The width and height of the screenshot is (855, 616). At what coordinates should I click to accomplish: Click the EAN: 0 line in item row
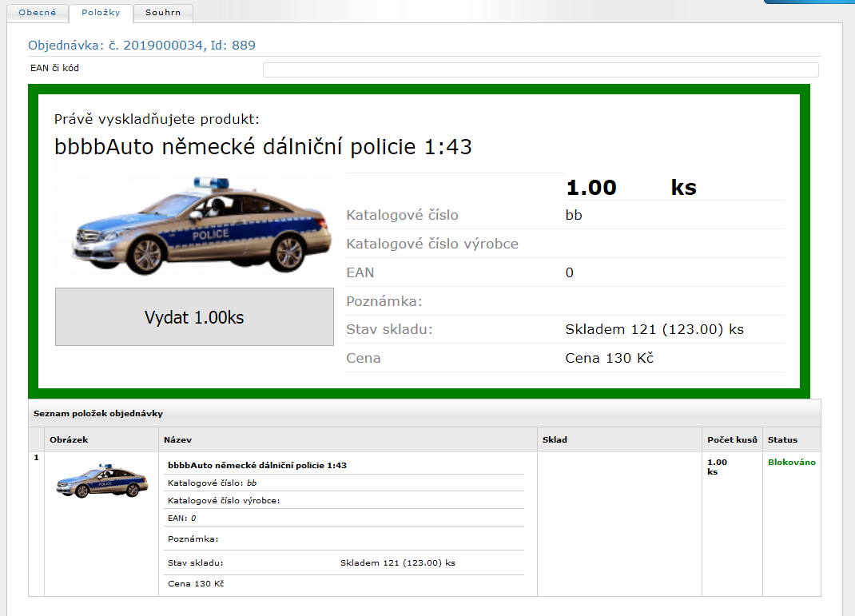(182, 519)
